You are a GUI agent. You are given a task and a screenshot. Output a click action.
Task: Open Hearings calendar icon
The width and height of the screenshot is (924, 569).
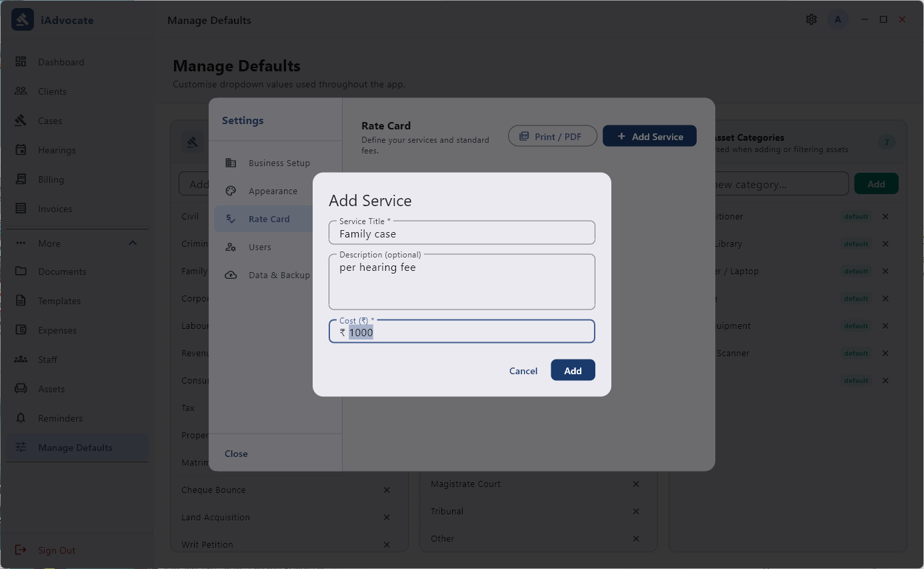(21, 149)
